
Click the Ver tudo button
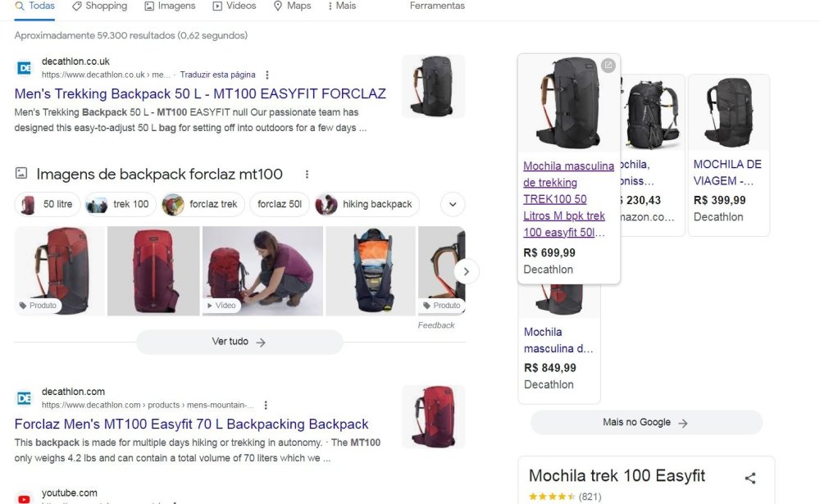[x=239, y=342]
